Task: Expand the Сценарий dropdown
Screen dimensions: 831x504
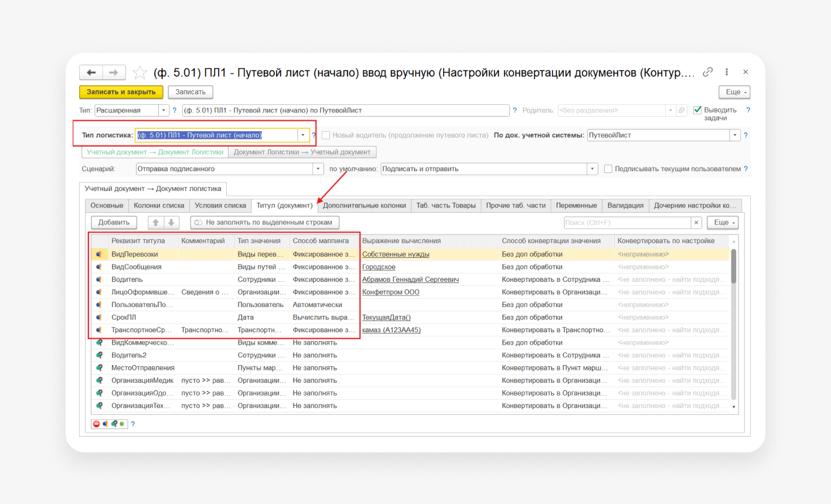Action: (318, 169)
